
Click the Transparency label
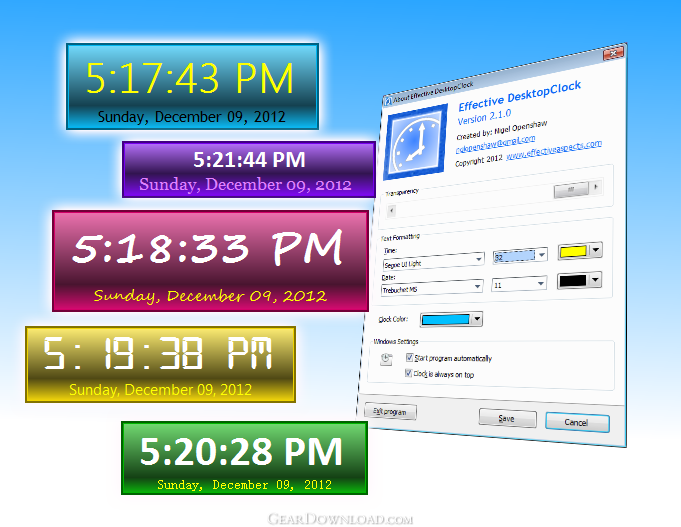click(x=402, y=192)
